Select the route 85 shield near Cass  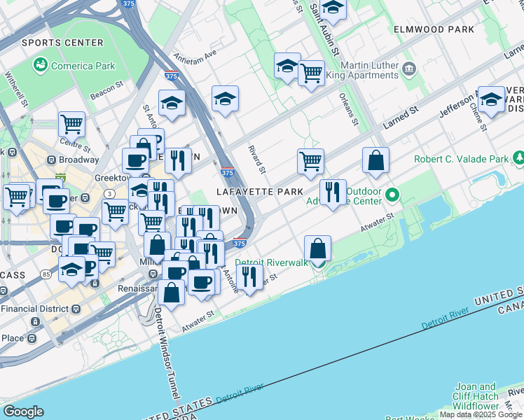click(46, 275)
